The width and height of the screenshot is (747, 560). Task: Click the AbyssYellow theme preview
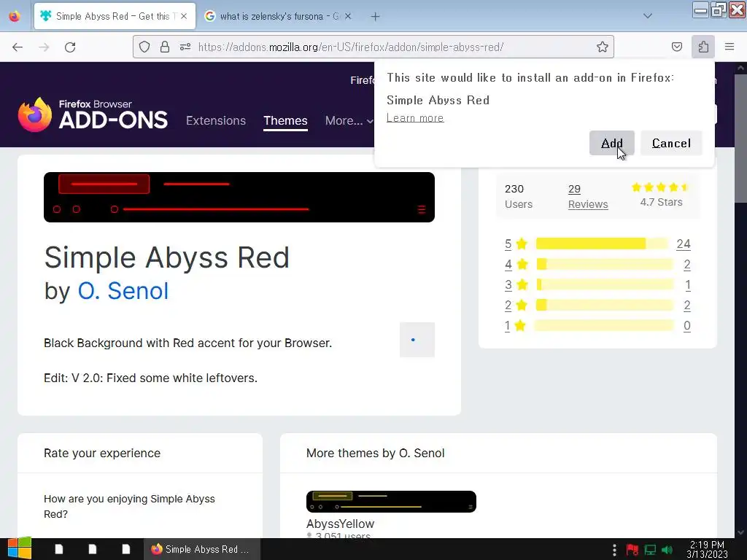[x=391, y=502]
